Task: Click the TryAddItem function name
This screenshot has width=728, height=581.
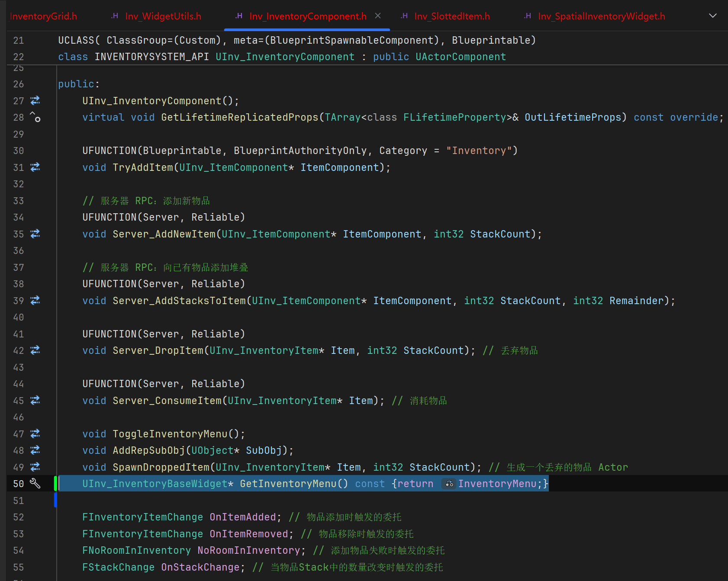Action: tap(143, 167)
